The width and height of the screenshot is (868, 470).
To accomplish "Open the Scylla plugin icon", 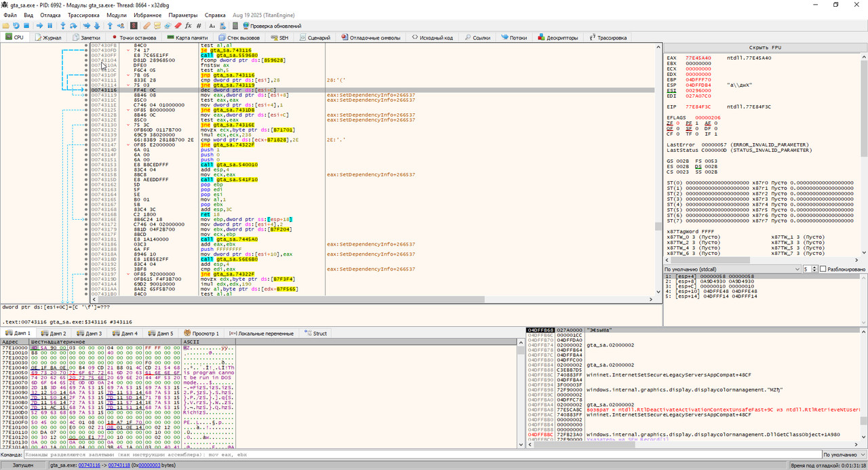I will (134, 26).
